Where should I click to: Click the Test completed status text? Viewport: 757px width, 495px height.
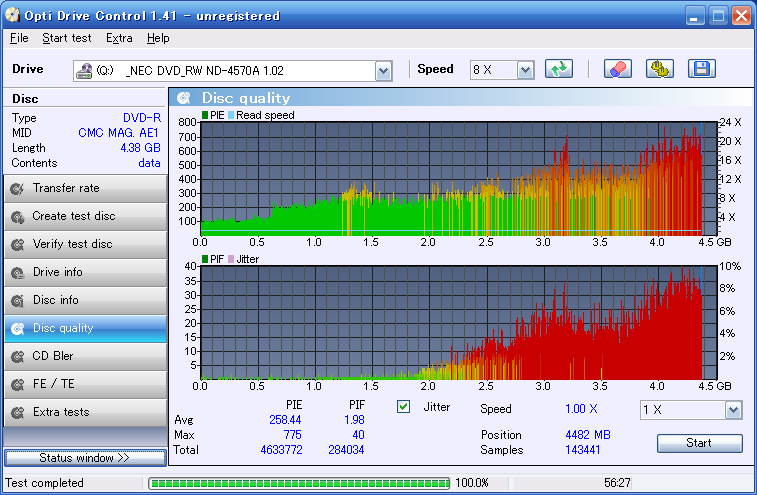[44, 483]
